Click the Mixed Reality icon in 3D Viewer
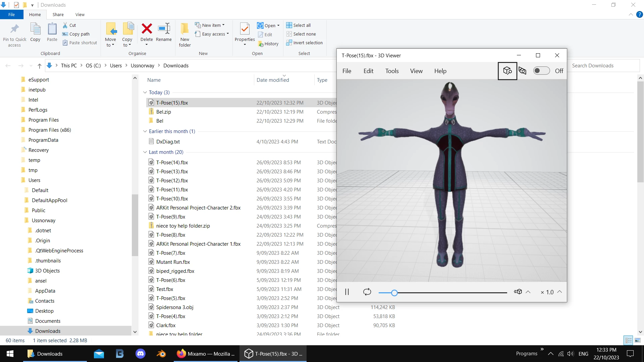The height and width of the screenshot is (362, 644). click(x=522, y=71)
